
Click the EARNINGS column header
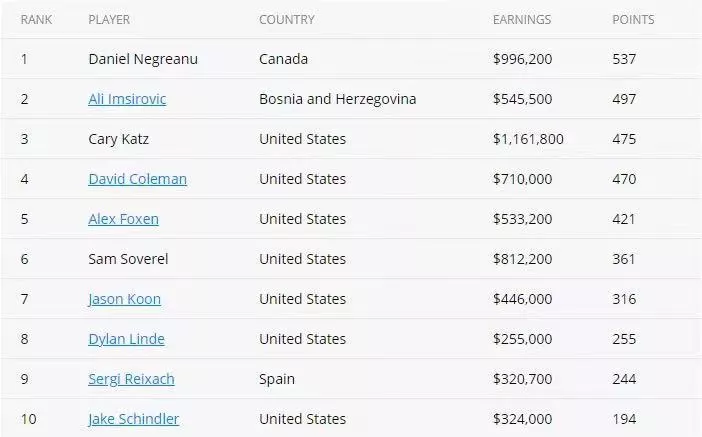[x=522, y=20]
